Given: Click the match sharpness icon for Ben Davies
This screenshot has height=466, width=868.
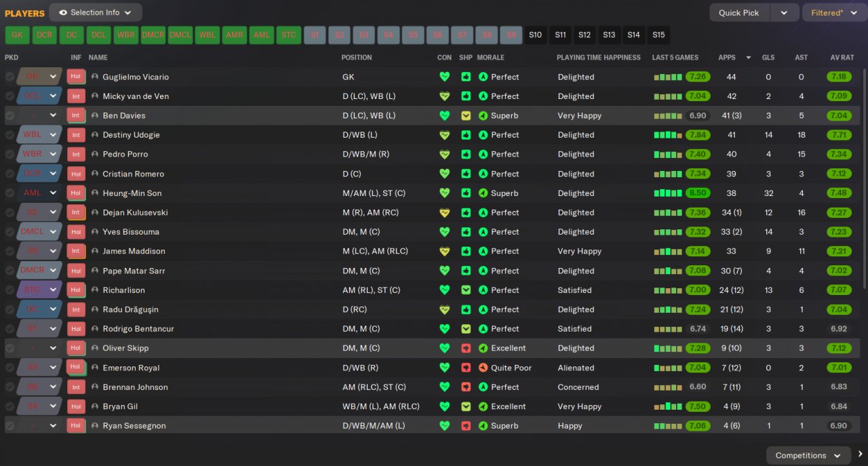Looking at the screenshot, I should [x=466, y=115].
